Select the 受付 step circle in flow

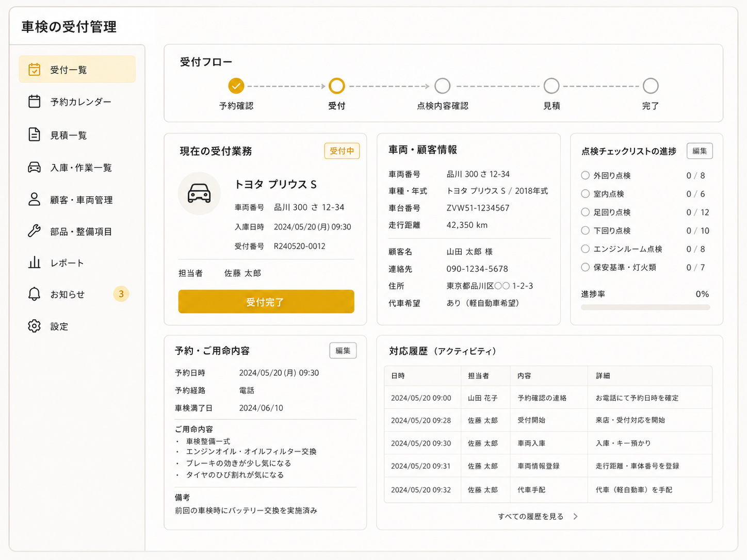pos(336,86)
